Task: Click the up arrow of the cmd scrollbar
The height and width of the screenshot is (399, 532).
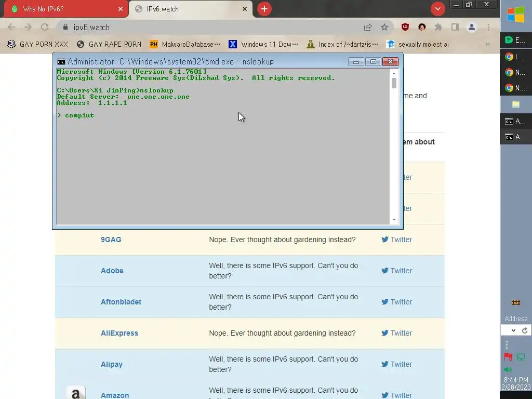Action: click(394, 73)
